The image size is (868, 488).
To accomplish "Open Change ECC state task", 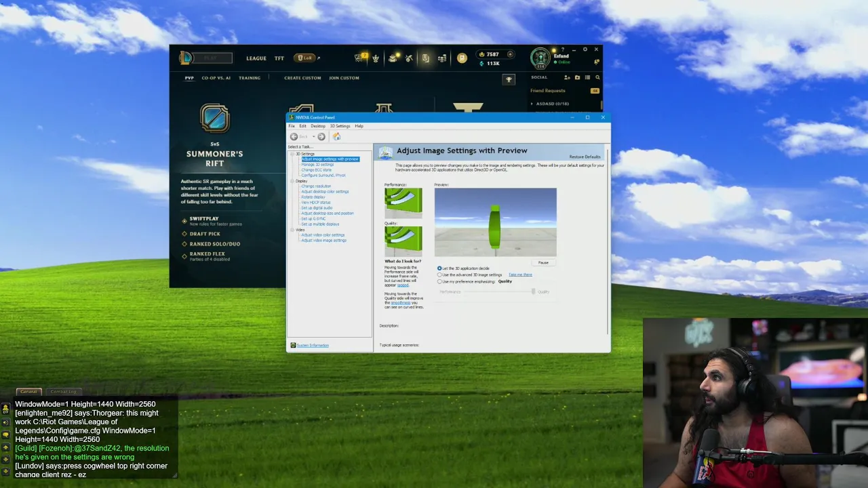I will (x=316, y=170).
